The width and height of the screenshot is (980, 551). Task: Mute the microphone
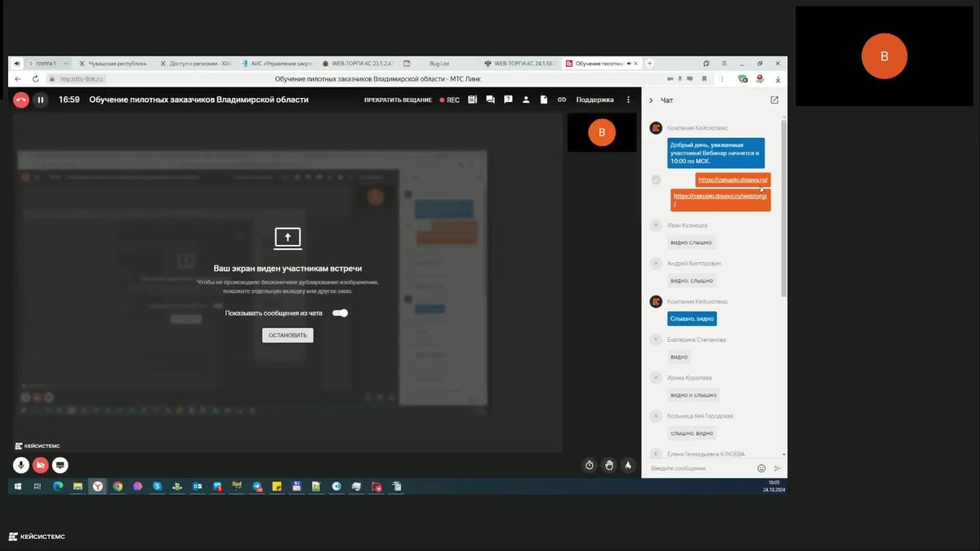[x=21, y=465]
